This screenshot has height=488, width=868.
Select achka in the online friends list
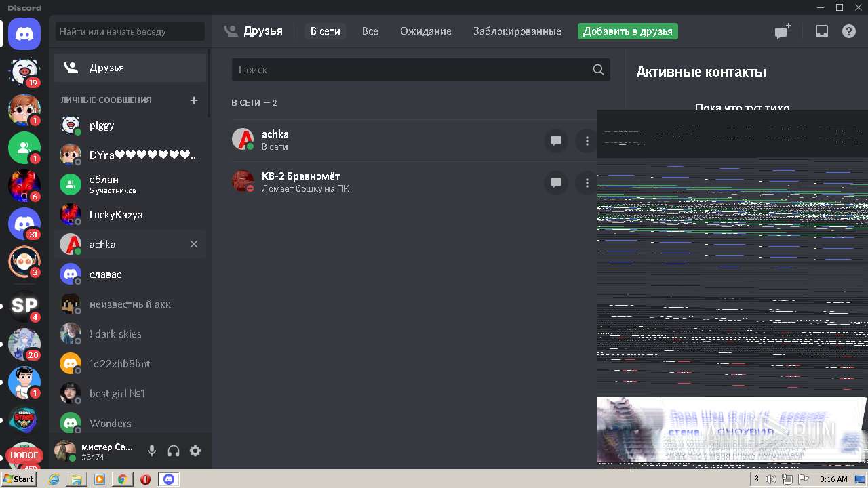pyautogui.click(x=414, y=140)
